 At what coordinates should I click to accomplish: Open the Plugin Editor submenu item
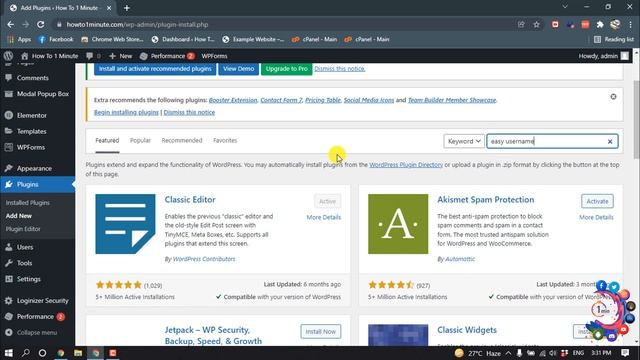23,229
